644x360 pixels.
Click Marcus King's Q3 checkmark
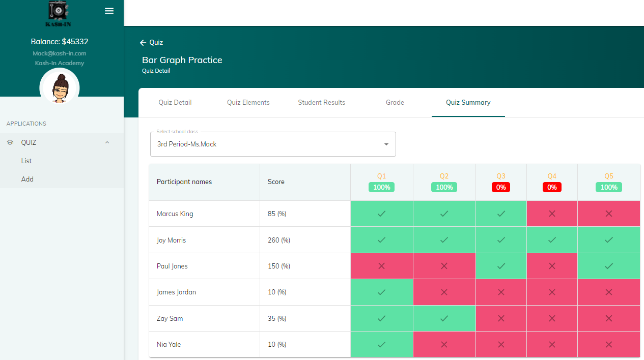click(500, 214)
